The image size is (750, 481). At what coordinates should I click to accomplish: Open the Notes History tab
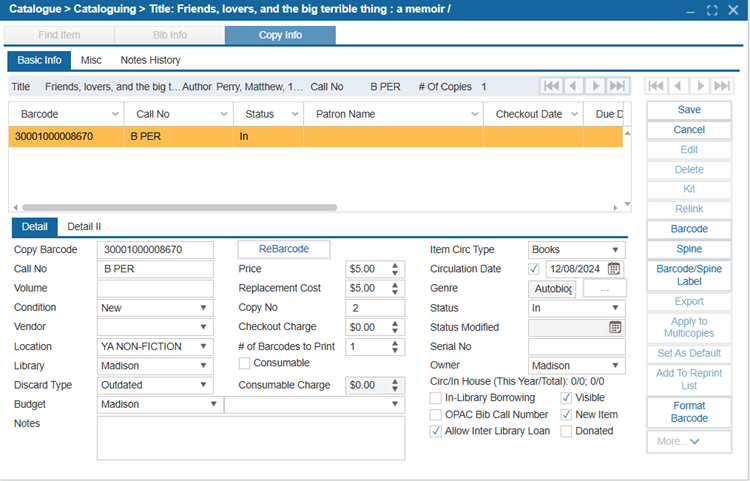point(150,60)
